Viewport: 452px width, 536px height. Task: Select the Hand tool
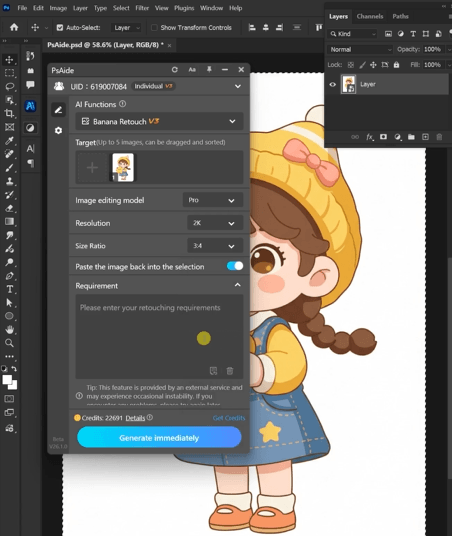coord(9,330)
